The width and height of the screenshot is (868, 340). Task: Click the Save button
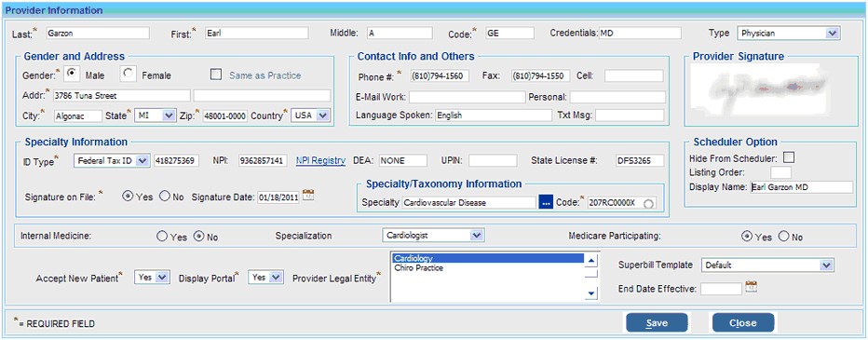(x=657, y=323)
